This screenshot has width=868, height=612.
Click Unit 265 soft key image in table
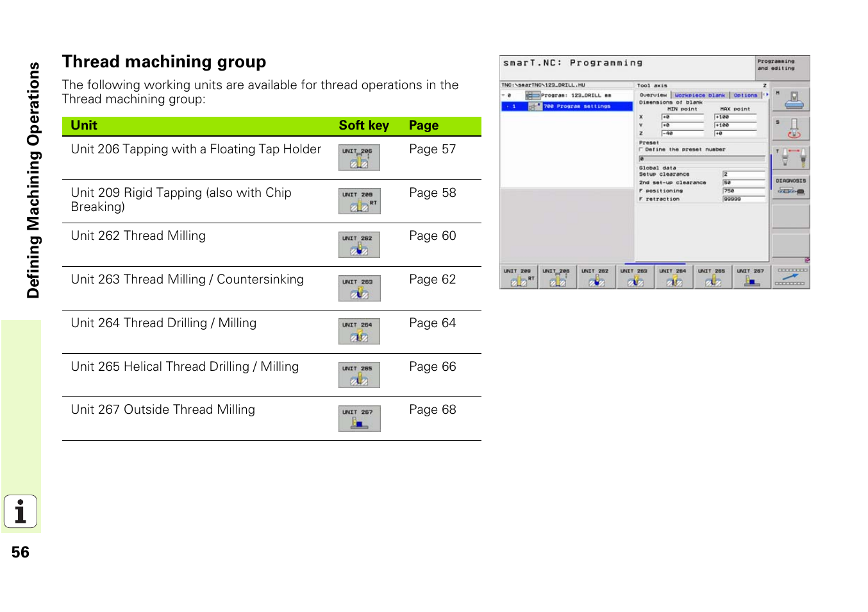point(359,375)
